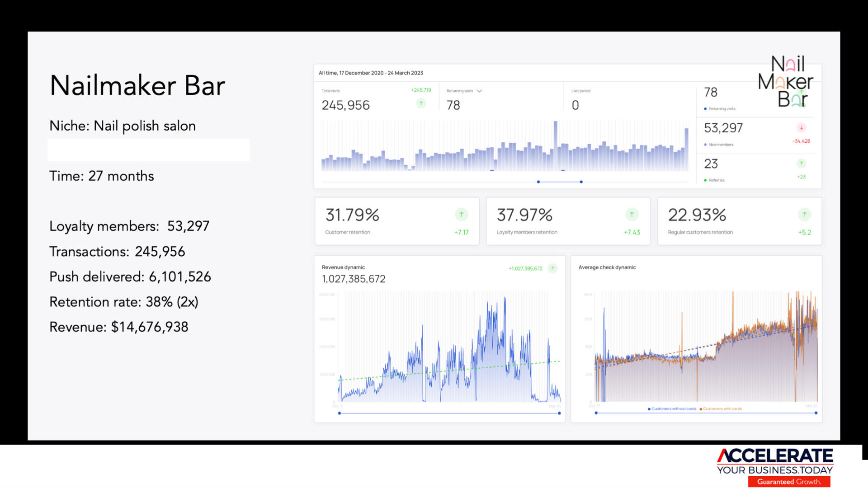This screenshot has height=488, width=868.
Task: Toggle the Returning visits legend dot
Action: (x=705, y=109)
